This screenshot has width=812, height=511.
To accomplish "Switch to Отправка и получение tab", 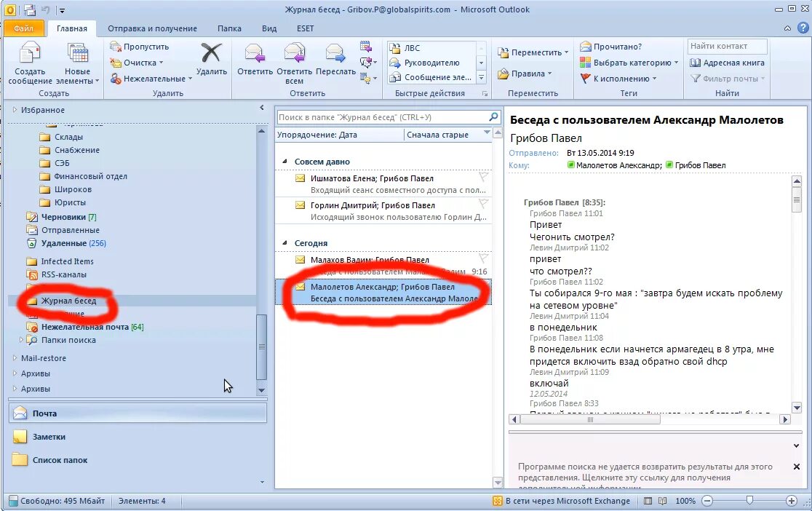I will pyautogui.click(x=152, y=28).
